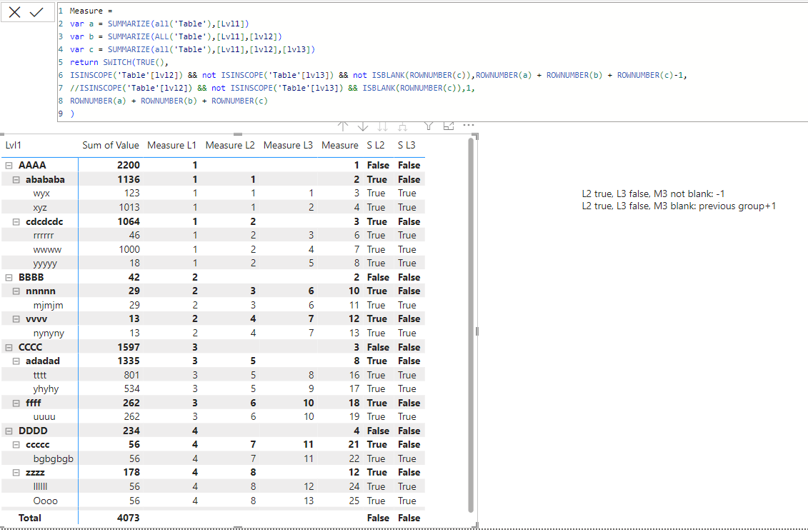Select the Oooo row label
This screenshot has height=532, width=808.
[x=45, y=501]
